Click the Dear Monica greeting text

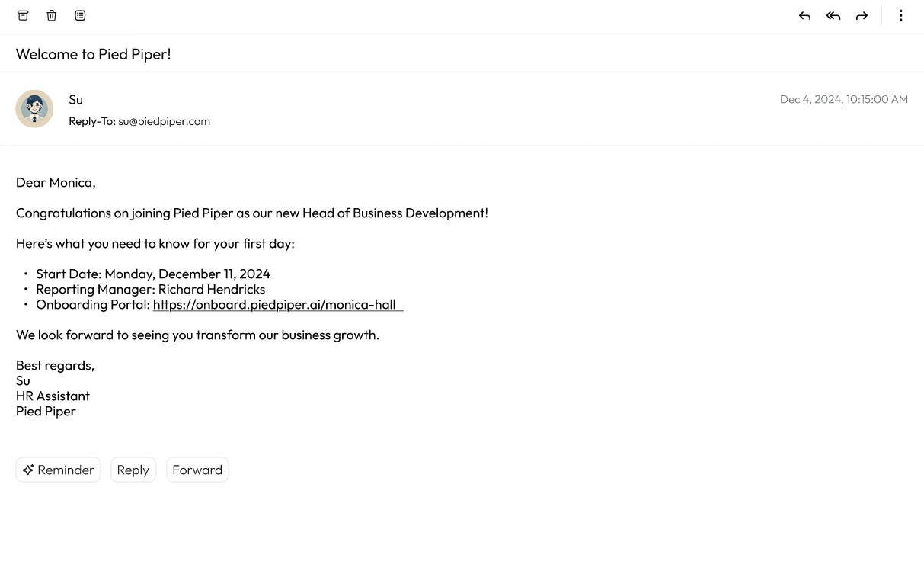coord(56,182)
